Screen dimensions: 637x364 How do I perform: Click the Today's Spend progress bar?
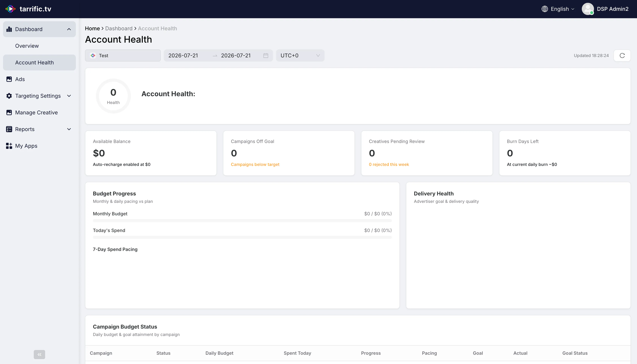[242, 237]
